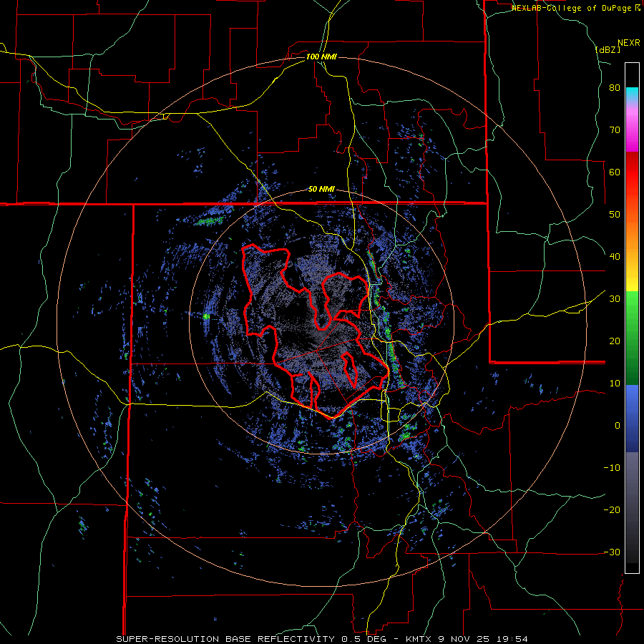This screenshot has width=644, height=644.
Task: Click the 40 value on dBZ scale
Action: click(615, 257)
